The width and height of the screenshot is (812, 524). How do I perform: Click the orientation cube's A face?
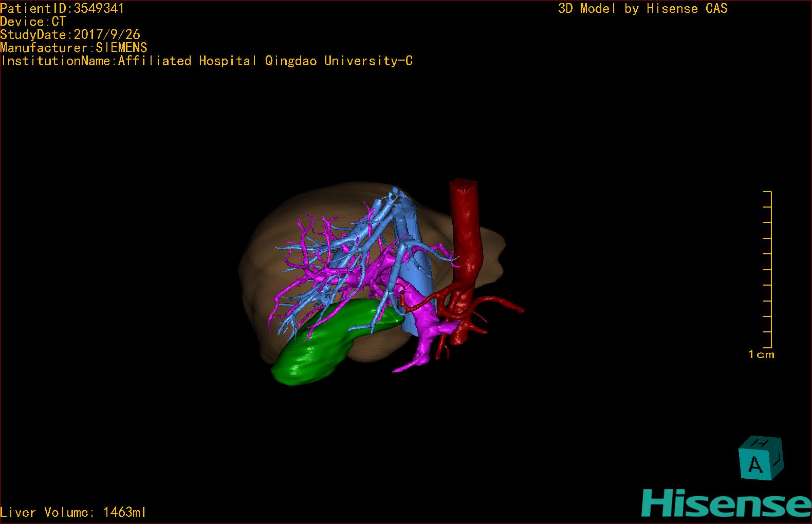click(x=755, y=464)
